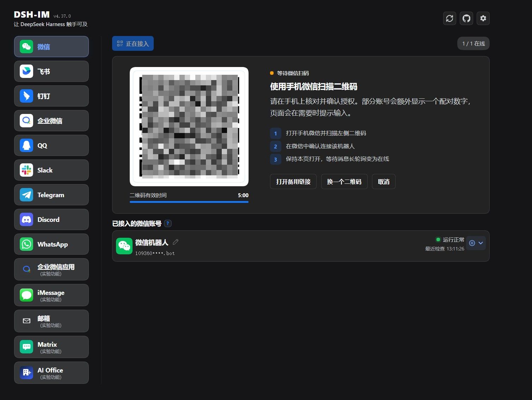Click the 最近检查 13:11:26 timestamp
This screenshot has height=400, width=532.
[x=445, y=249]
